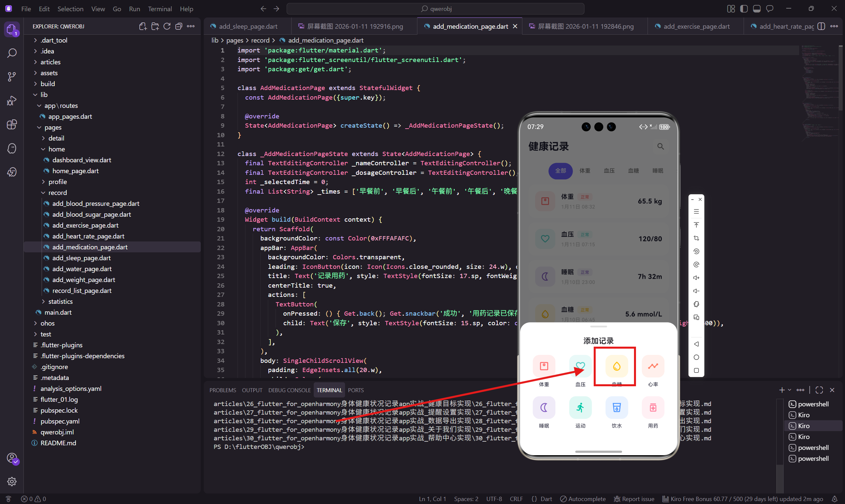This screenshot has width=845, height=504.
Task: Collapse the record folder
Action: (57, 193)
